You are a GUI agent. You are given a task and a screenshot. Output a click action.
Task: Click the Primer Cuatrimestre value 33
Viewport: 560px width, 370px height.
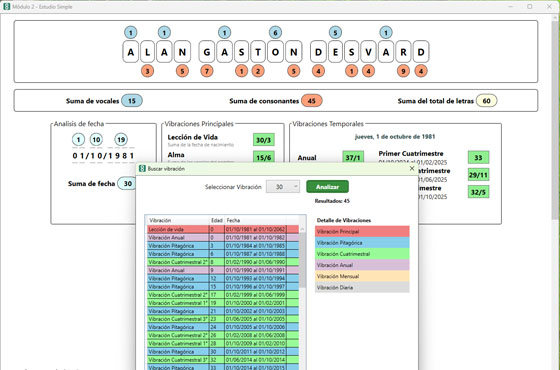point(478,158)
